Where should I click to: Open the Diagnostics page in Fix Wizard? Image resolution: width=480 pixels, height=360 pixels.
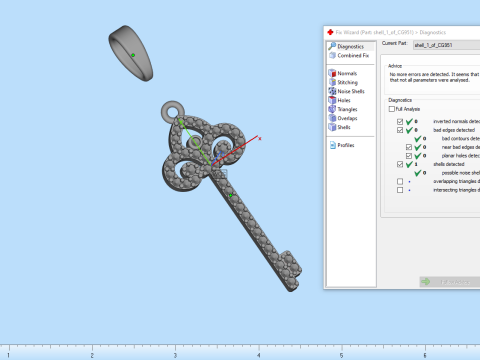tap(350, 46)
